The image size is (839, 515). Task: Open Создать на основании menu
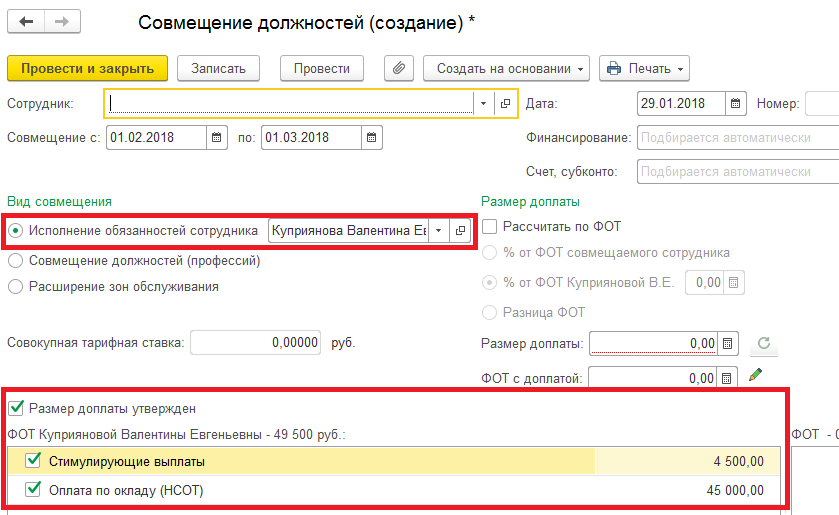(506, 69)
